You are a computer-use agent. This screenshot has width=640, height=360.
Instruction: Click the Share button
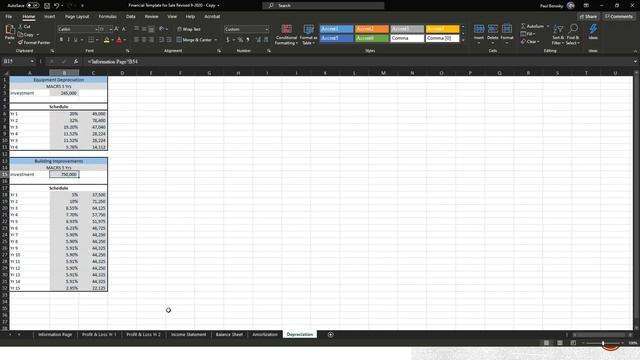click(x=588, y=17)
